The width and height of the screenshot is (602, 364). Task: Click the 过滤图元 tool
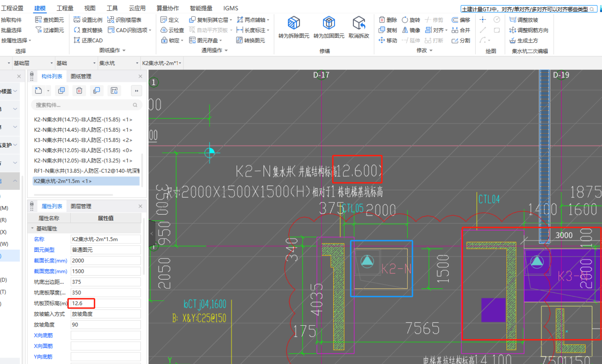tap(50, 30)
